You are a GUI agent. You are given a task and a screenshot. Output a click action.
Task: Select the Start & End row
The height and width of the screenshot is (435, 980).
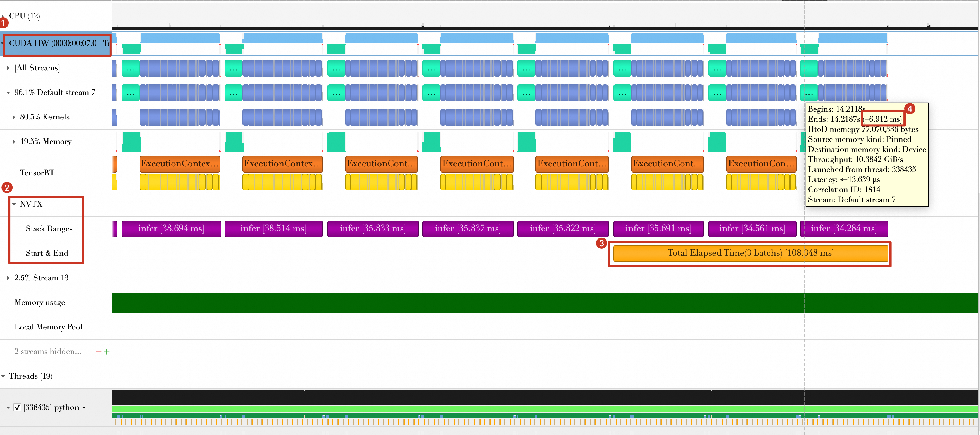click(47, 253)
